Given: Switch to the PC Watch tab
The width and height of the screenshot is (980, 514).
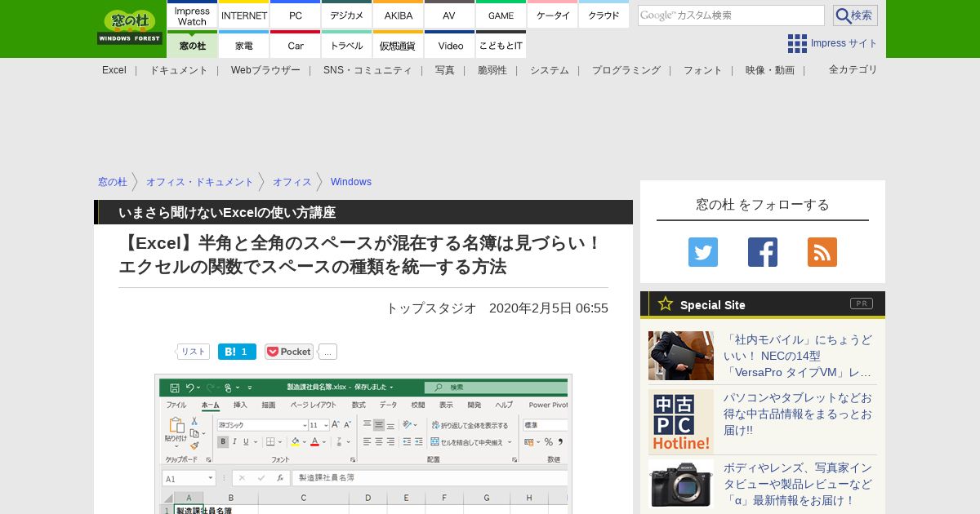Looking at the screenshot, I should click(296, 15).
